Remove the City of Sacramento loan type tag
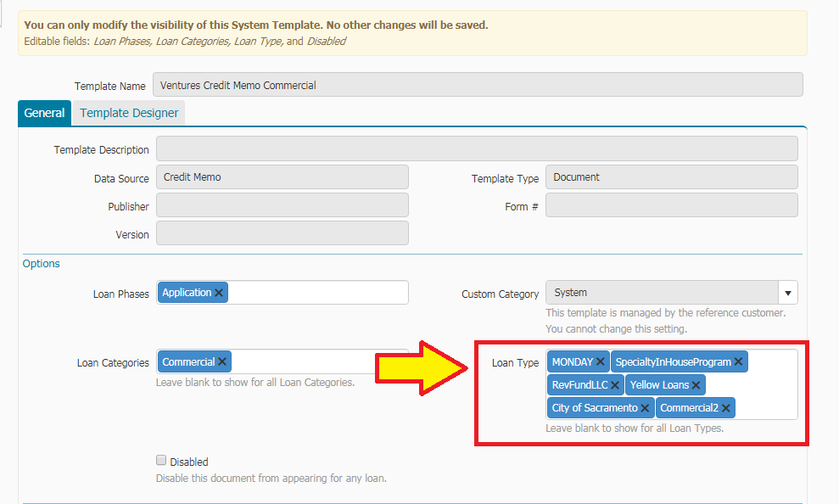Image resolution: width=839 pixels, height=504 pixels. click(x=645, y=407)
